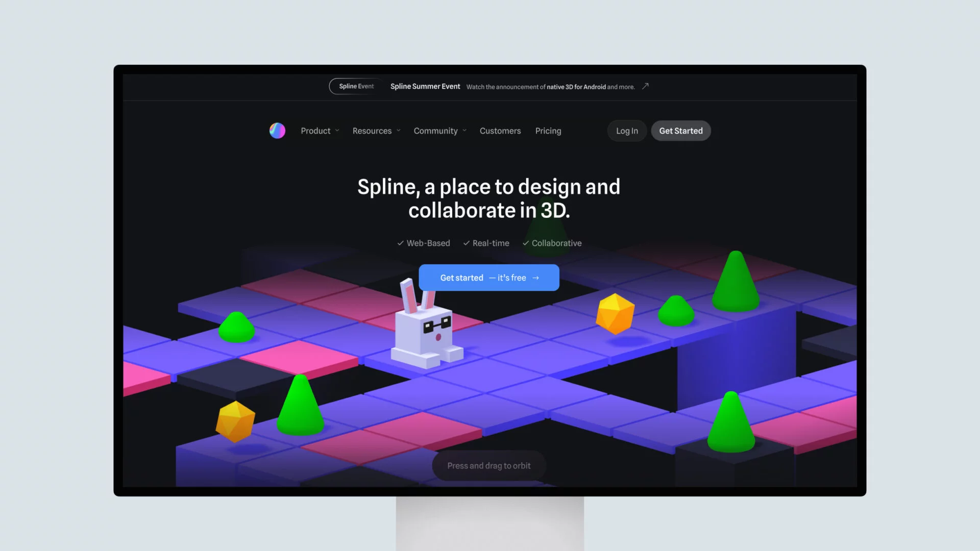
Task: Toggle the Community dropdown menu
Action: pyautogui.click(x=439, y=131)
